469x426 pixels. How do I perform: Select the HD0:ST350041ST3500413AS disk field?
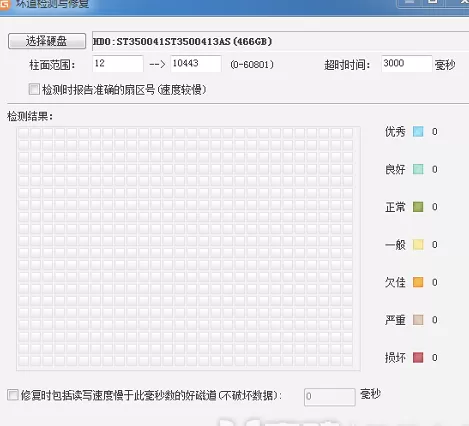pos(280,41)
